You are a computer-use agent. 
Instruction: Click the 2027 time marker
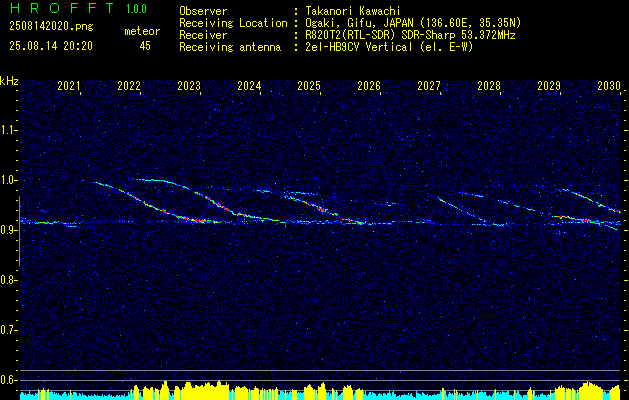[x=429, y=86]
